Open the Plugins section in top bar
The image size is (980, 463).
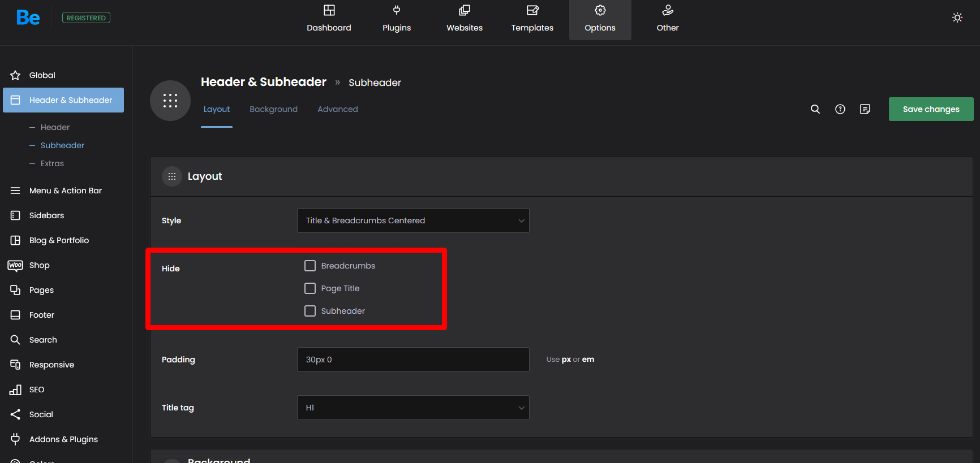coord(397,19)
